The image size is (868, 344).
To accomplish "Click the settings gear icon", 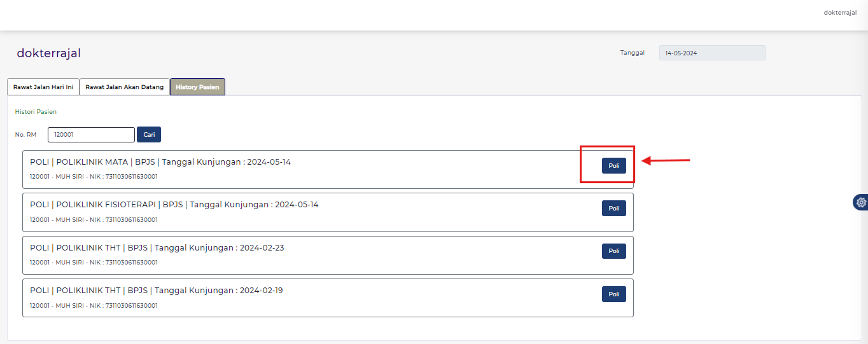I will [861, 202].
